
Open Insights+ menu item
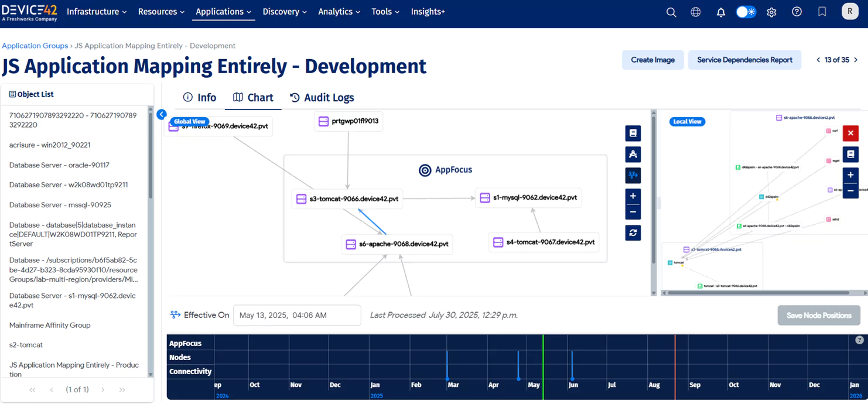428,12
